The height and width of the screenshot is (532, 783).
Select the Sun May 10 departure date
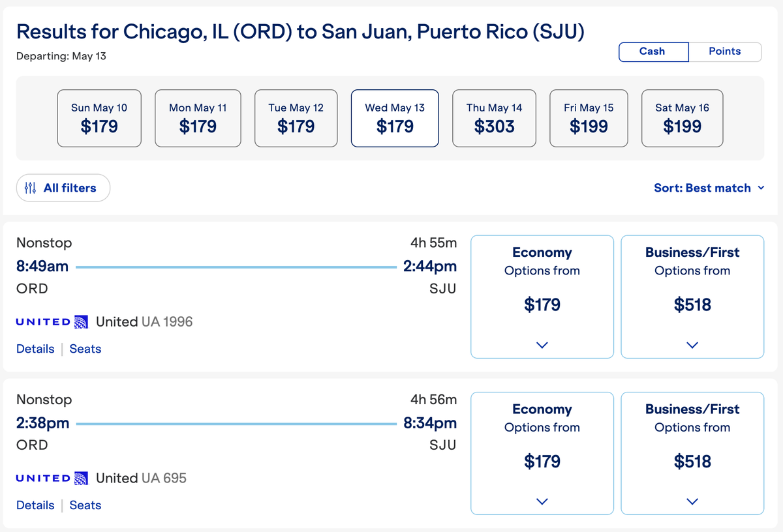pyautogui.click(x=99, y=118)
